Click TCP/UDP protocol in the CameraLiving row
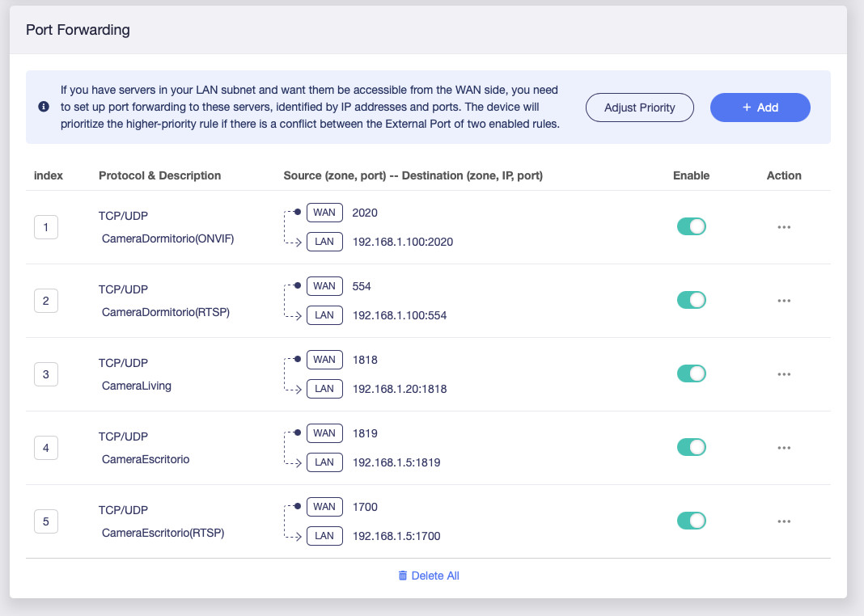864x616 pixels. pos(123,363)
